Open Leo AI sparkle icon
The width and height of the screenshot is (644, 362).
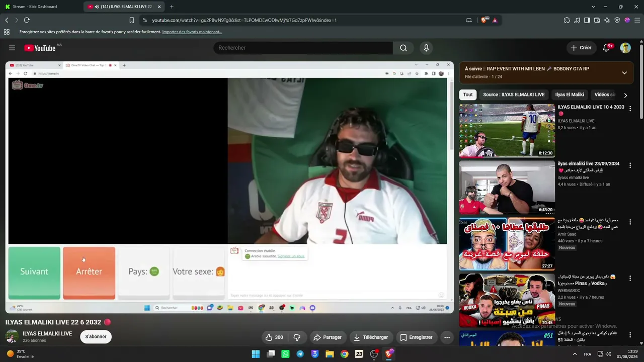coord(607,20)
